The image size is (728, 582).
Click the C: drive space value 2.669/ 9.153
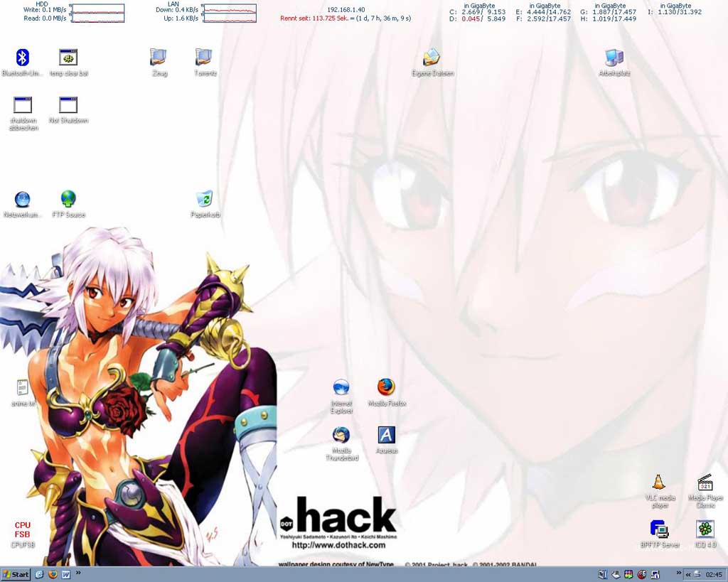483,12
